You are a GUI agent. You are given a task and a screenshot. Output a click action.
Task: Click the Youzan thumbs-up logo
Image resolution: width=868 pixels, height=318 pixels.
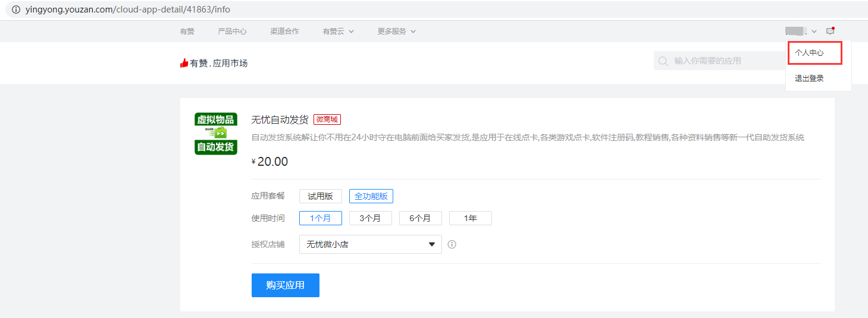tap(184, 63)
